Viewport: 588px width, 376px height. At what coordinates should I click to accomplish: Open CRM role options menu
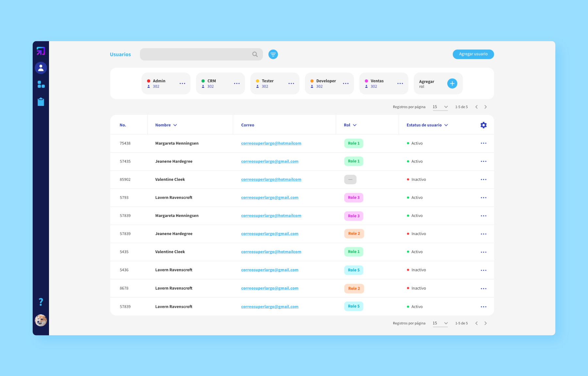[237, 84]
